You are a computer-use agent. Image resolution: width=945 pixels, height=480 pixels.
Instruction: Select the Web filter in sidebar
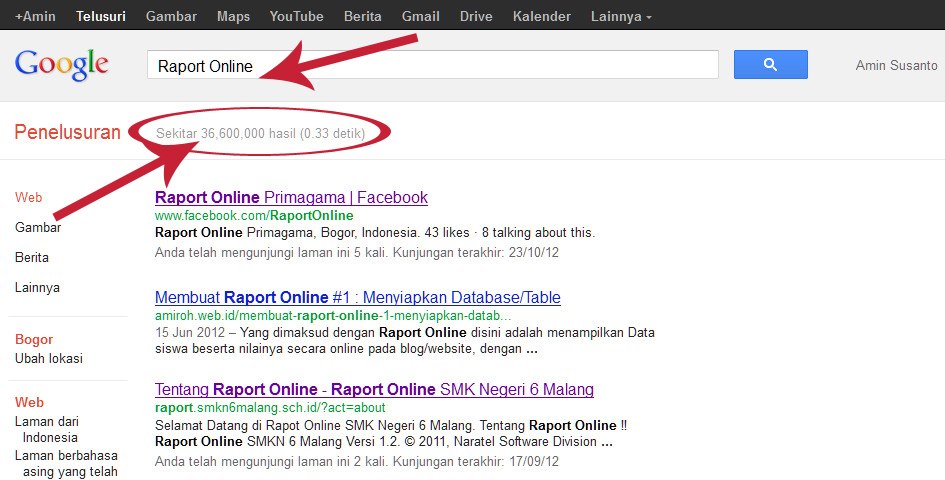[28, 197]
